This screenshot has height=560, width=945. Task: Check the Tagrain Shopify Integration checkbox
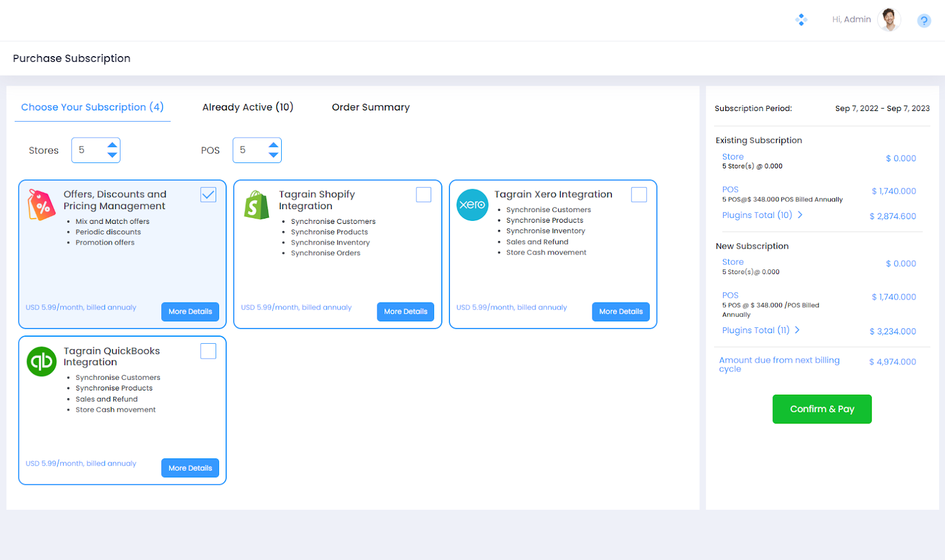[x=423, y=195]
